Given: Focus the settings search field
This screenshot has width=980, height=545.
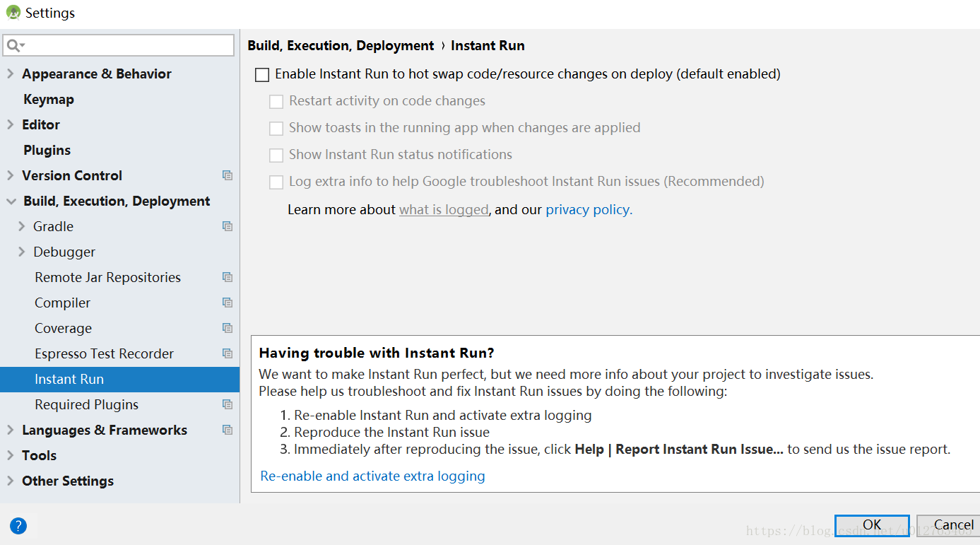Looking at the screenshot, I should pos(119,45).
